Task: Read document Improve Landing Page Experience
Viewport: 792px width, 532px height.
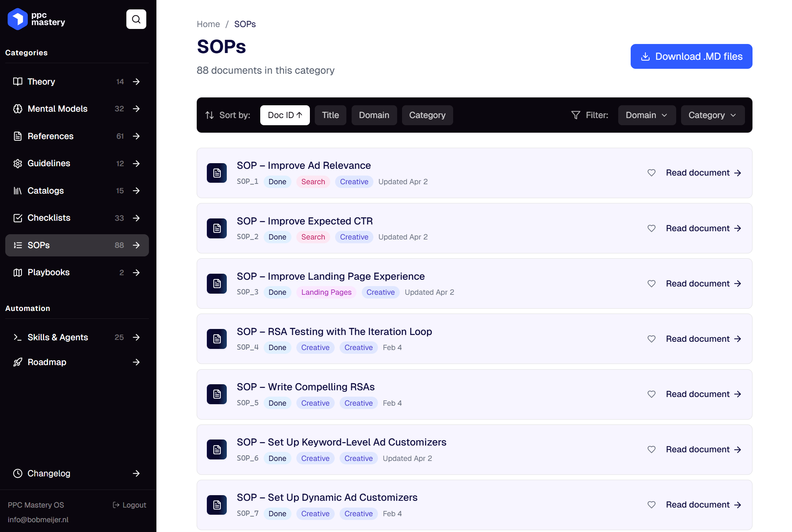Action: coord(704,283)
